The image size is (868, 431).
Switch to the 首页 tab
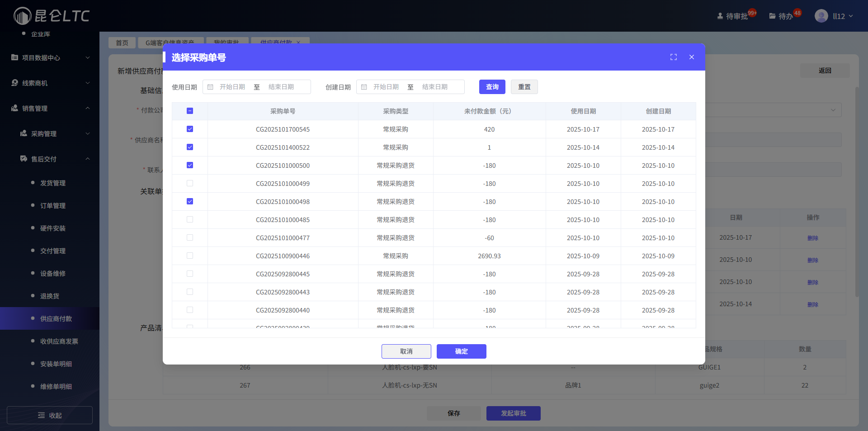122,43
